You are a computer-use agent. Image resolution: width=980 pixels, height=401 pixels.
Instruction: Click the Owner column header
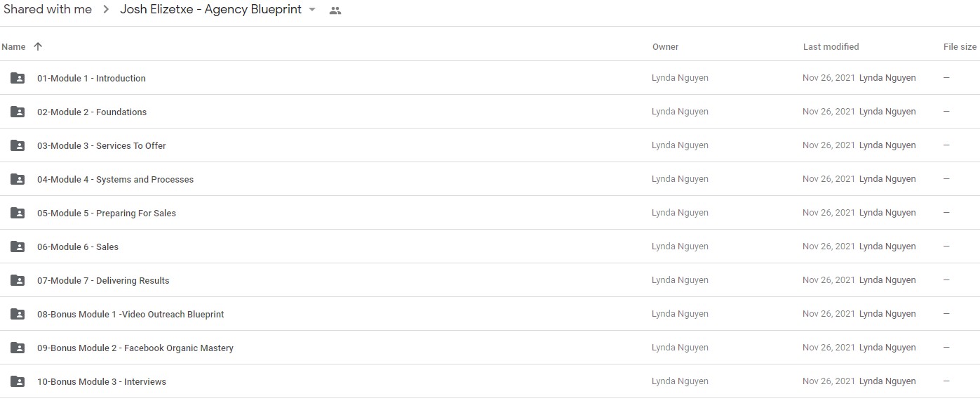pyautogui.click(x=665, y=47)
